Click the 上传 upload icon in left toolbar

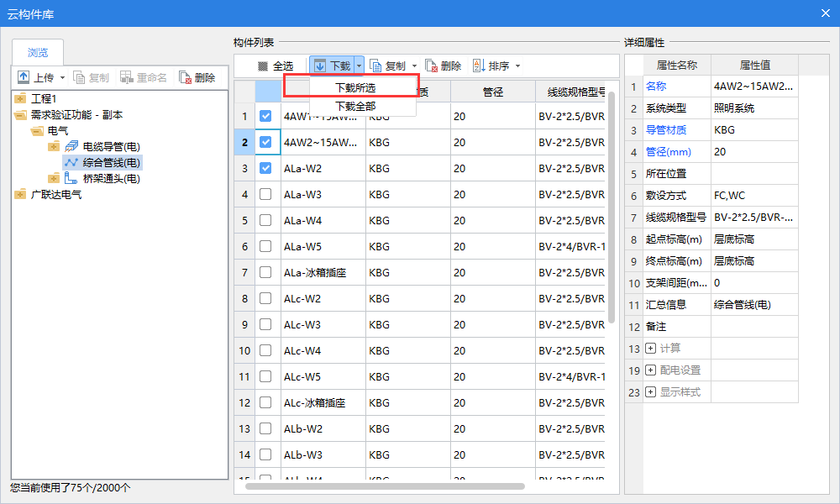[24, 77]
